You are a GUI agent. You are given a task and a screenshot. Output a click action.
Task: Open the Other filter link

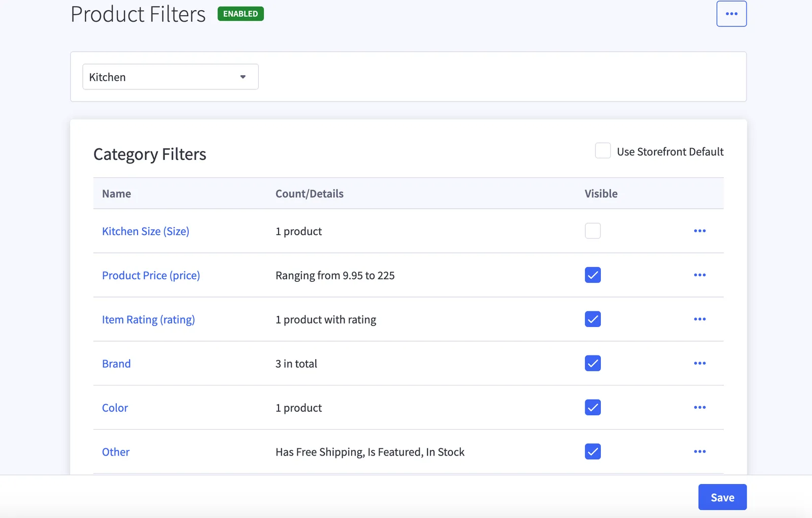(x=116, y=452)
